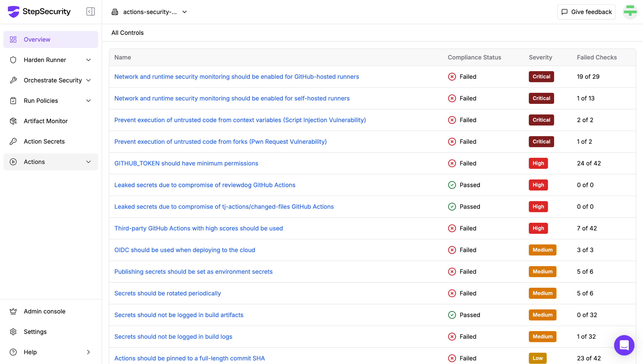Image resolution: width=643 pixels, height=364 pixels.
Task: Click the Severity column header
Action: (540, 57)
